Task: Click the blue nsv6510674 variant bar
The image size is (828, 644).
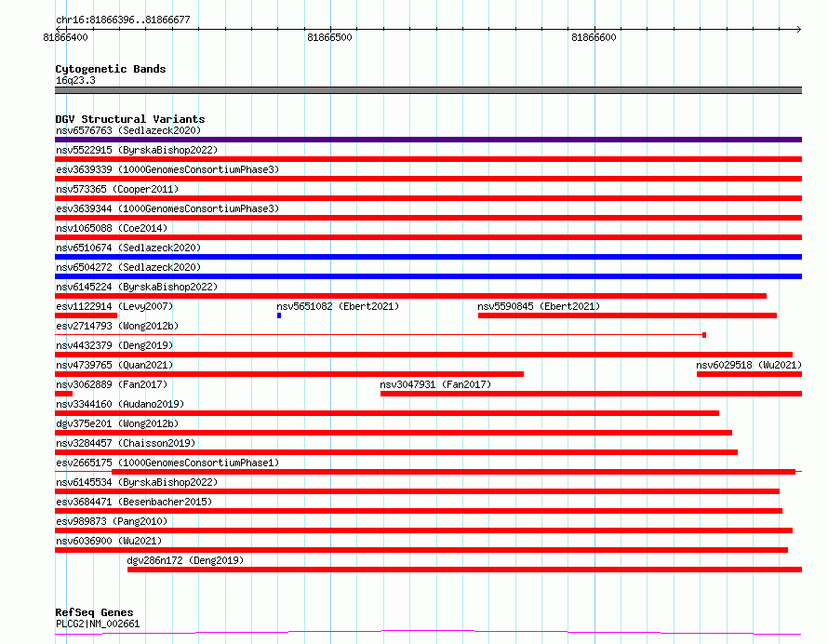Action: 428,257
